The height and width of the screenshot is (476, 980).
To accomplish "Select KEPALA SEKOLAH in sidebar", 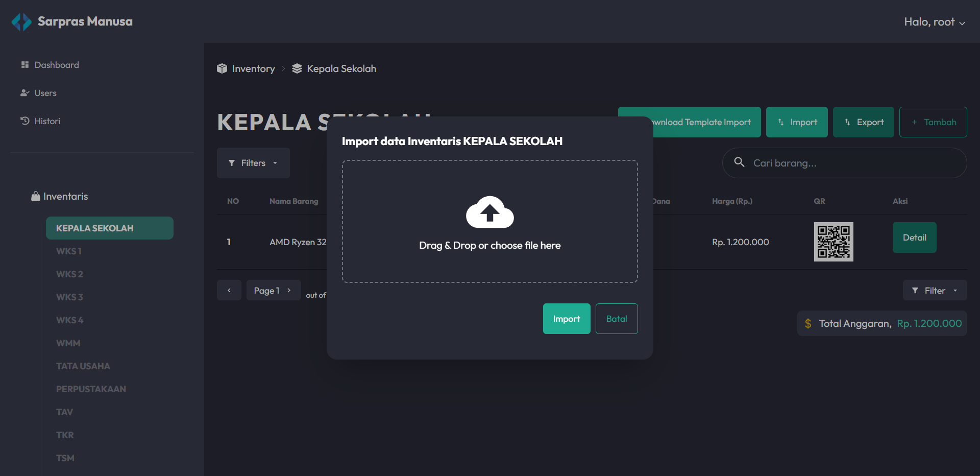I will click(x=110, y=228).
